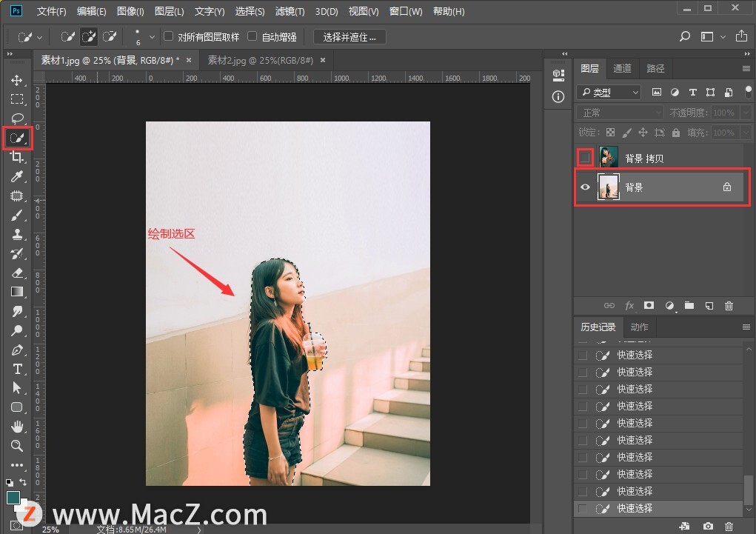Click the New Selection brush mode

point(67,37)
